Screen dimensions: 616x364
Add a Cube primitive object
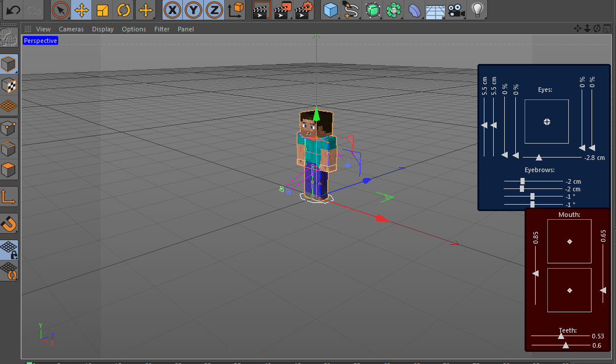pos(330,10)
